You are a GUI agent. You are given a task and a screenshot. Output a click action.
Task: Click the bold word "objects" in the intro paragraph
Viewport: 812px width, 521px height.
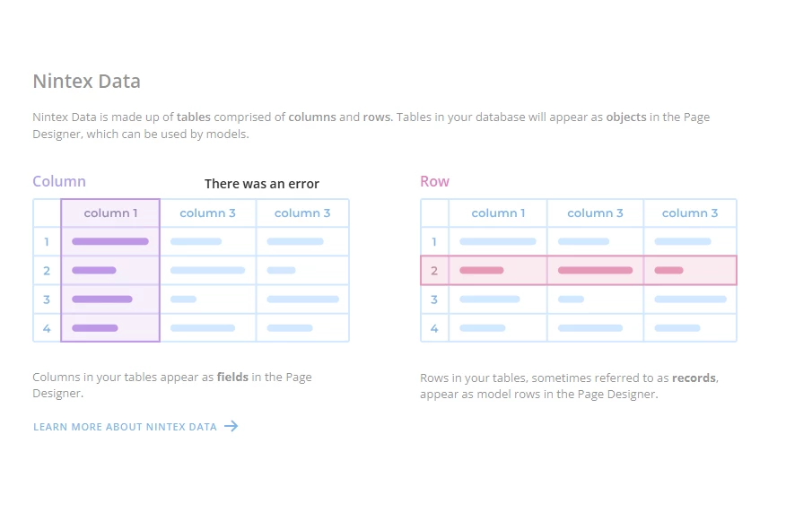point(626,117)
